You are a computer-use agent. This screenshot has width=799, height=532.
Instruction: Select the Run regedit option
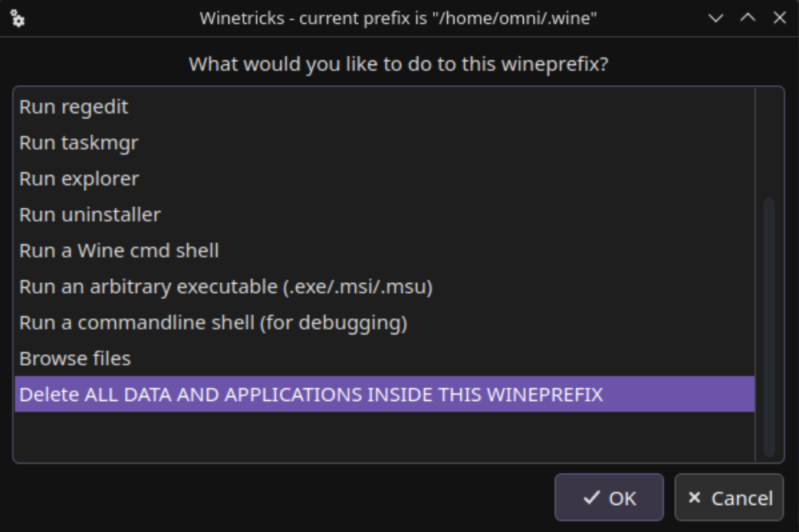[385, 107]
